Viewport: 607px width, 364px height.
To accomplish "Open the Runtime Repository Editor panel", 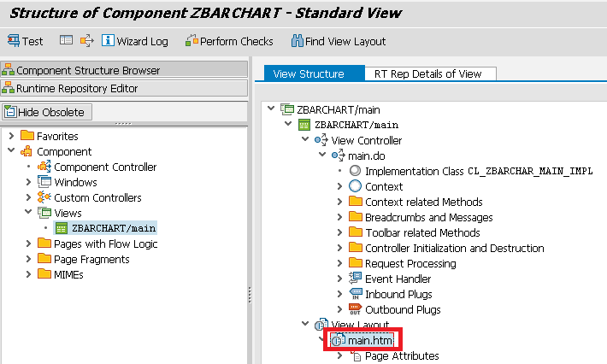I will click(124, 88).
